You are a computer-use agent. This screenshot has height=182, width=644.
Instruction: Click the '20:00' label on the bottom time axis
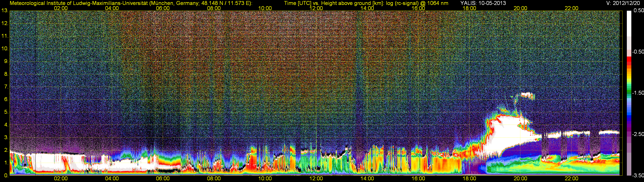(520, 179)
